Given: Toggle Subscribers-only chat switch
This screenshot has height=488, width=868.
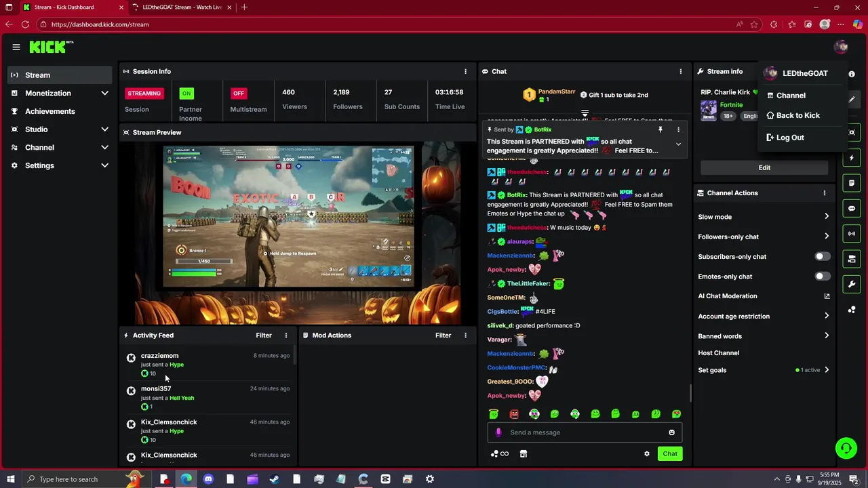Looking at the screenshot, I should pyautogui.click(x=822, y=257).
